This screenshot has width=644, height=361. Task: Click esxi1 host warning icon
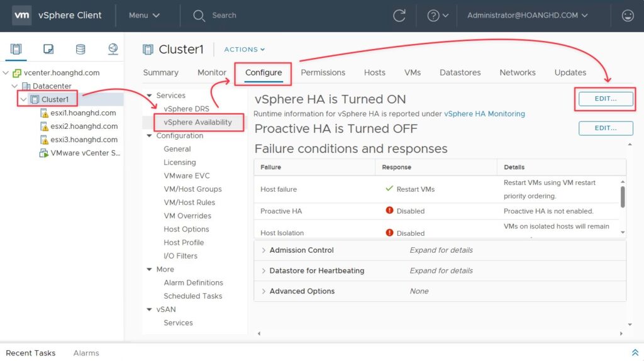coord(44,113)
